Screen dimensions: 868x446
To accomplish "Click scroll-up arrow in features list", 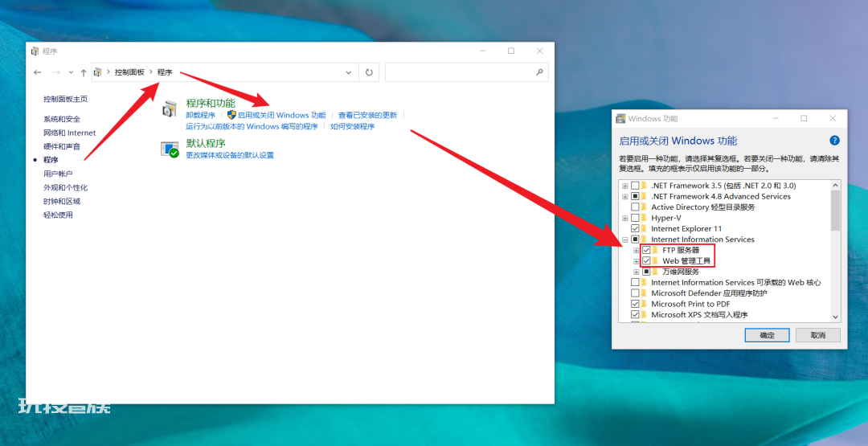I will pos(836,186).
